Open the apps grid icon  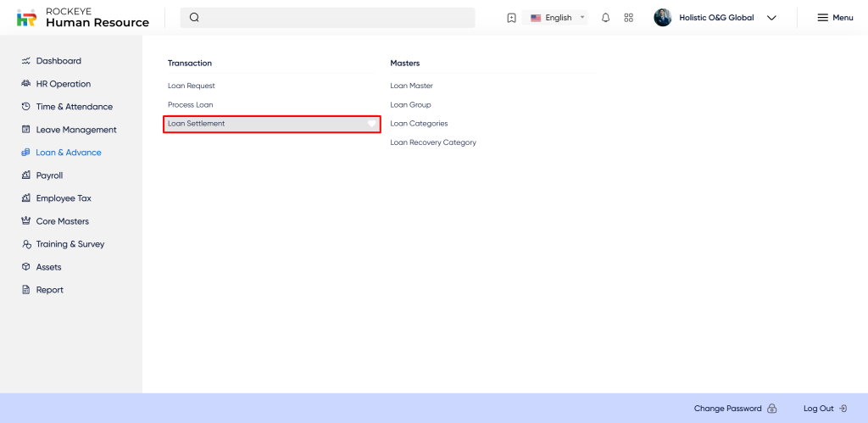(x=628, y=18)
